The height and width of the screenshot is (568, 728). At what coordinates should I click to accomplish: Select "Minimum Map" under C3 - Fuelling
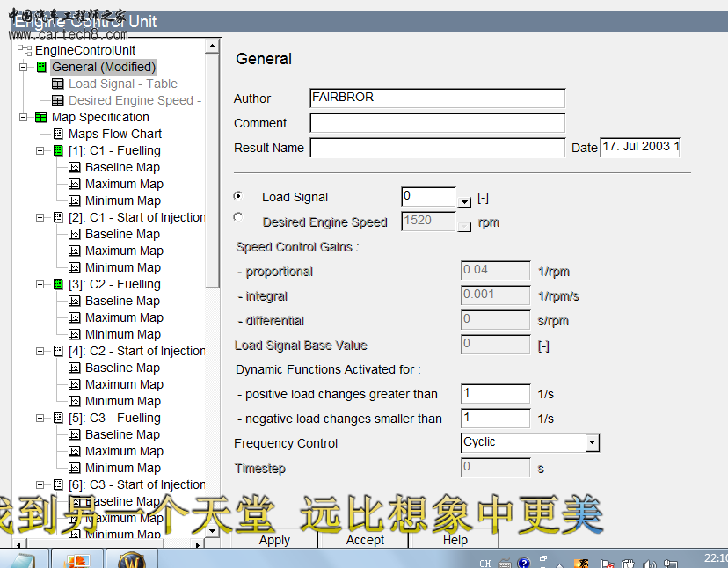pos(123,469)
